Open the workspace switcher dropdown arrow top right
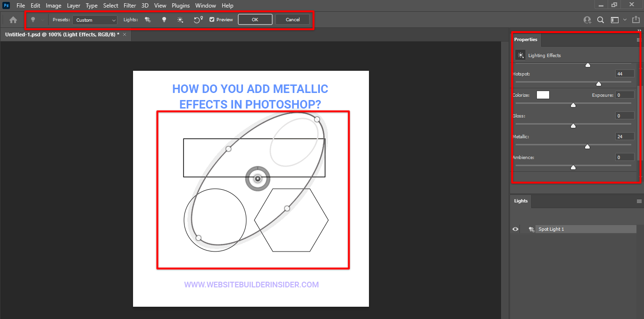 (625, 20)
